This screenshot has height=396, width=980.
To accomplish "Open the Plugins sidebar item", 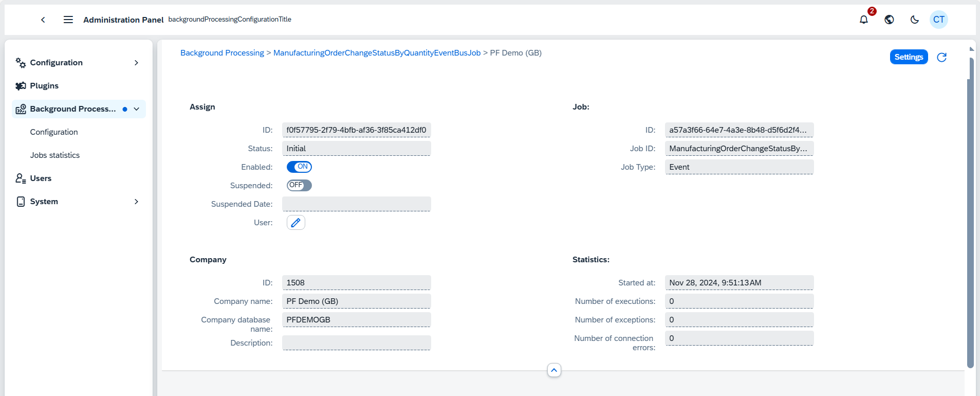I will (44, 86).
